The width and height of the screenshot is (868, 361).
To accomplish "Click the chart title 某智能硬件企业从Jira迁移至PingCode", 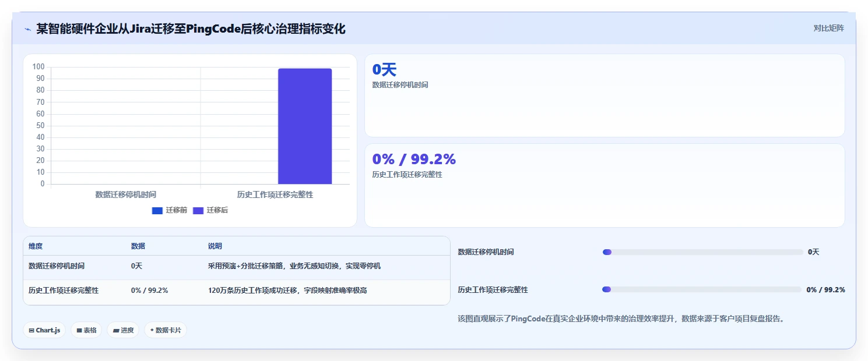I will point(191,29).
